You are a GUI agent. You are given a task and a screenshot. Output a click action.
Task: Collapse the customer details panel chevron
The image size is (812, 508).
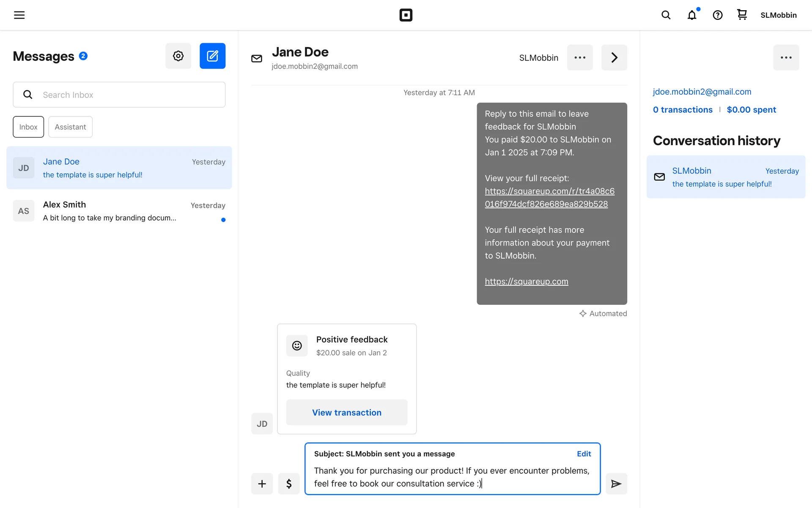point(614,58)
